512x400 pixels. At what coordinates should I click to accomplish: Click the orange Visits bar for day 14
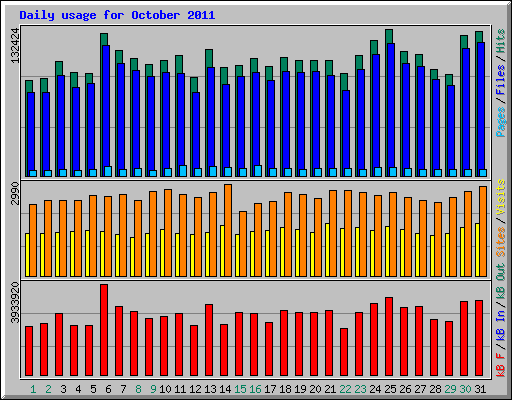228,230
